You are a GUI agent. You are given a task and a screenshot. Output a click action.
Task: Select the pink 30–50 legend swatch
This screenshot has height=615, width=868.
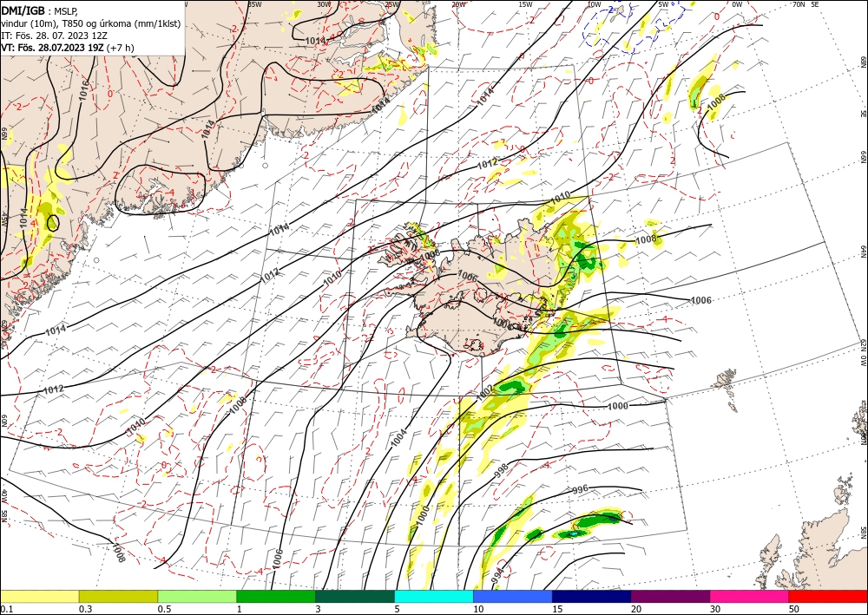[x=750, y=596]
